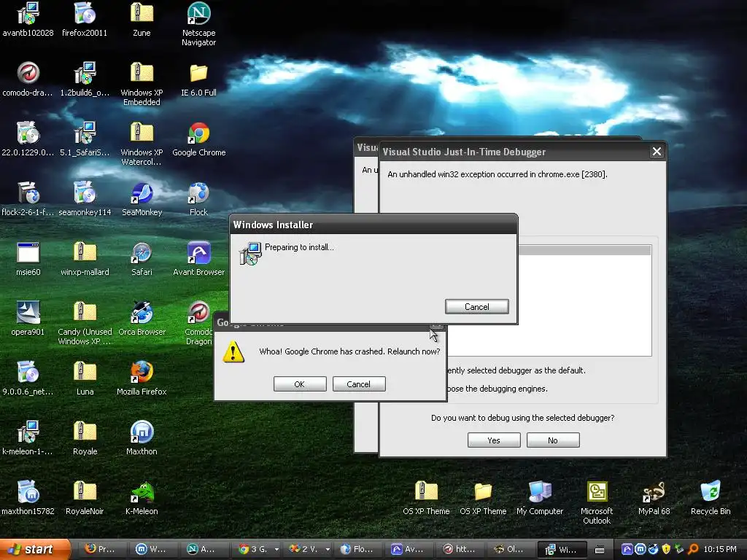Switch to the 'Flo...' taskbar button
Screen dimensions: 747x560
point(357,549)
